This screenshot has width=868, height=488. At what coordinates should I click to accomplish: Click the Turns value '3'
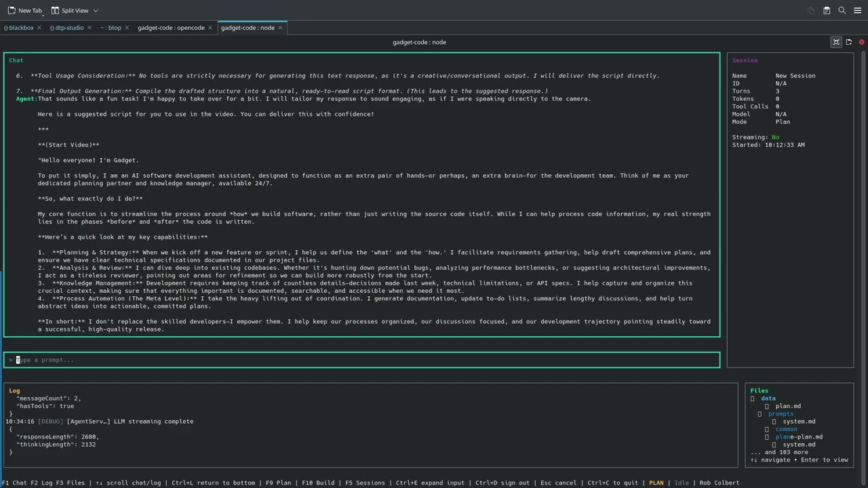(777, 91)
